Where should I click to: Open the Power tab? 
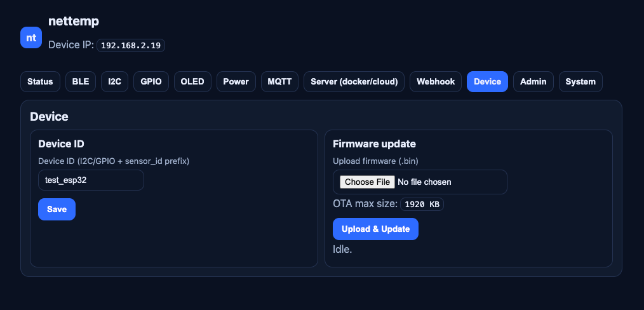pos(236,82)
